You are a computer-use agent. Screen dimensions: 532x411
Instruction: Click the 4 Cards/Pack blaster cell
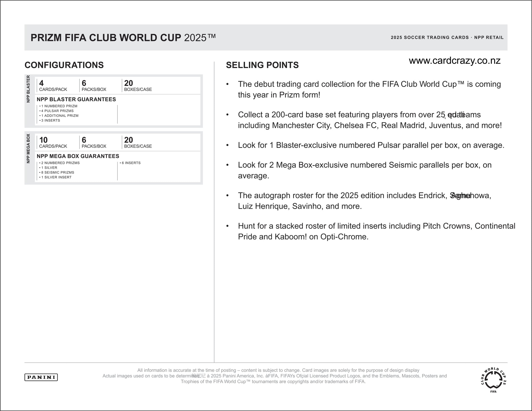[53, 86]
